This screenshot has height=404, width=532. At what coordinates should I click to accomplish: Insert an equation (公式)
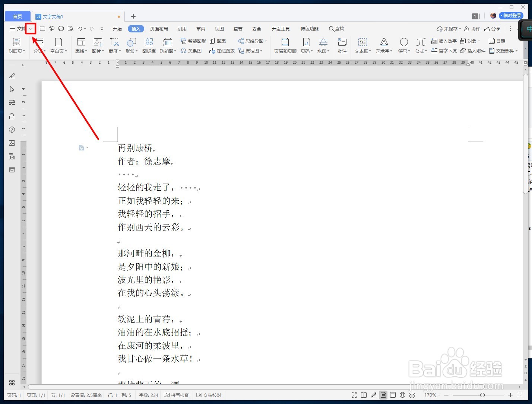point(420,45)
